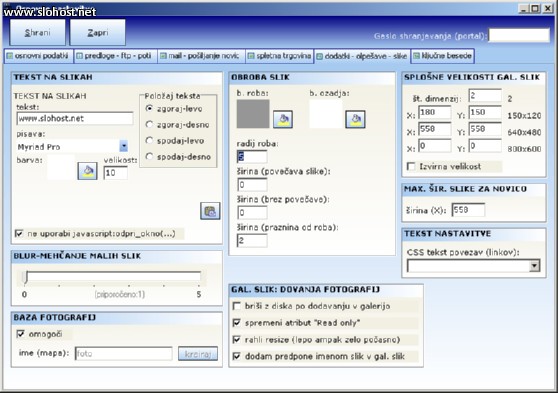Click the text barva color swatch
The width and height of the screenshot is (558, 393).
[x=61, y=167]
